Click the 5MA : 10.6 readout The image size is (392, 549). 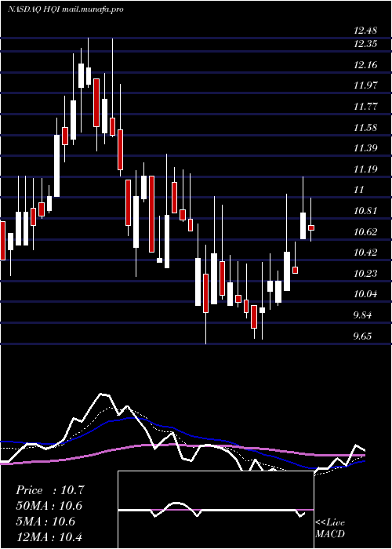point(45,522)
